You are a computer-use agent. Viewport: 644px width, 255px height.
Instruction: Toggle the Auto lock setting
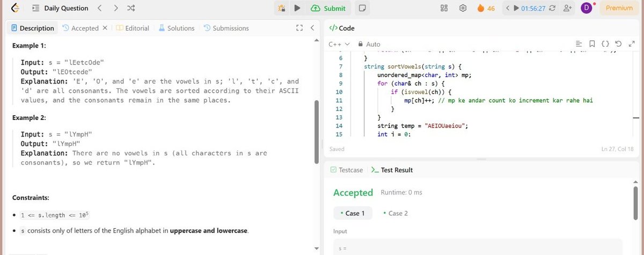click(369, 44)
